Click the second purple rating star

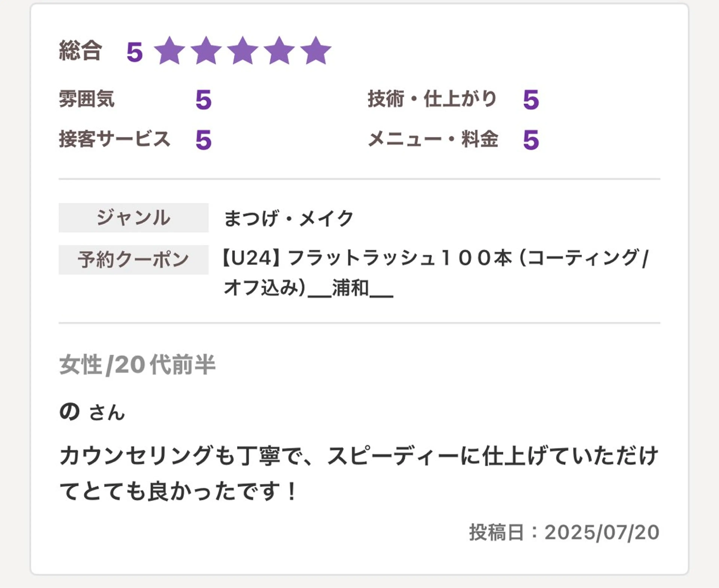206,51
